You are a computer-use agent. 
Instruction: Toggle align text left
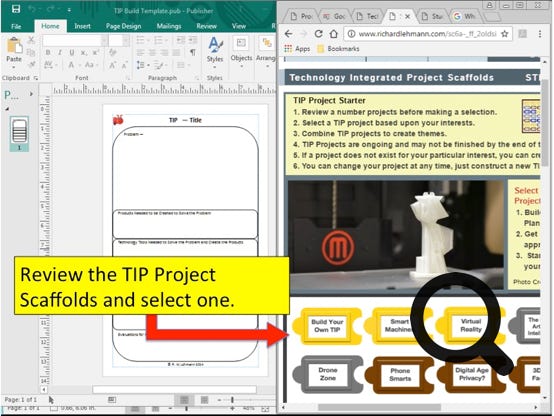(x=141, y=53)
